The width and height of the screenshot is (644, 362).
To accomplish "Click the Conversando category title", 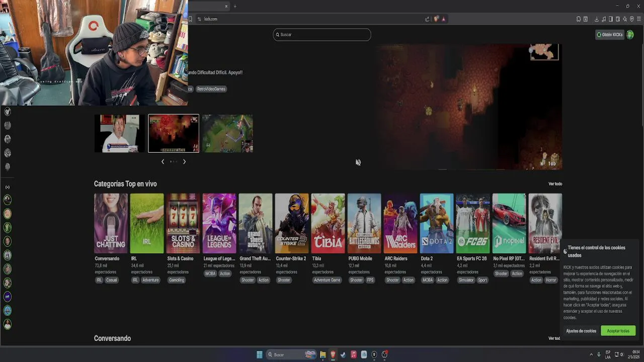I will 107,258.
